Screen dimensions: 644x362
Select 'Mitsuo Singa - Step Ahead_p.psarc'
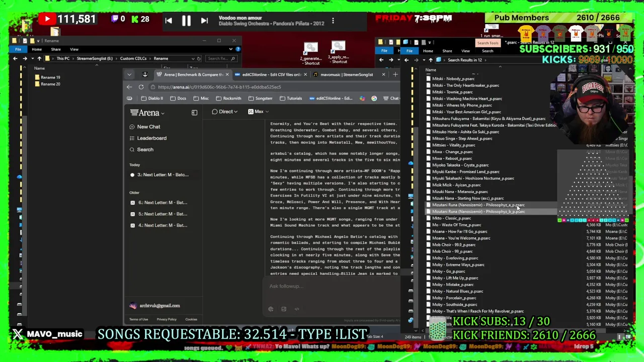pos(462,139)
